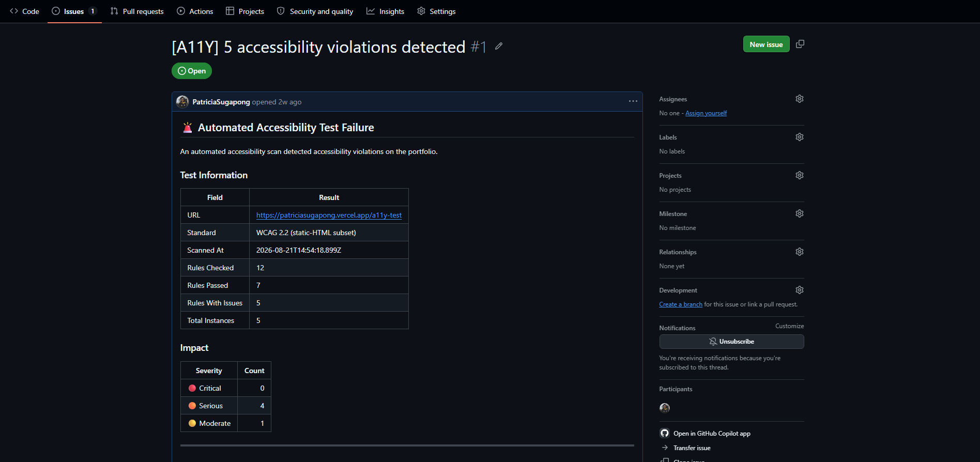This screenshot has width=980, height=462.
Task: Open the Milestone gear settings
Action: coord(800,213)
